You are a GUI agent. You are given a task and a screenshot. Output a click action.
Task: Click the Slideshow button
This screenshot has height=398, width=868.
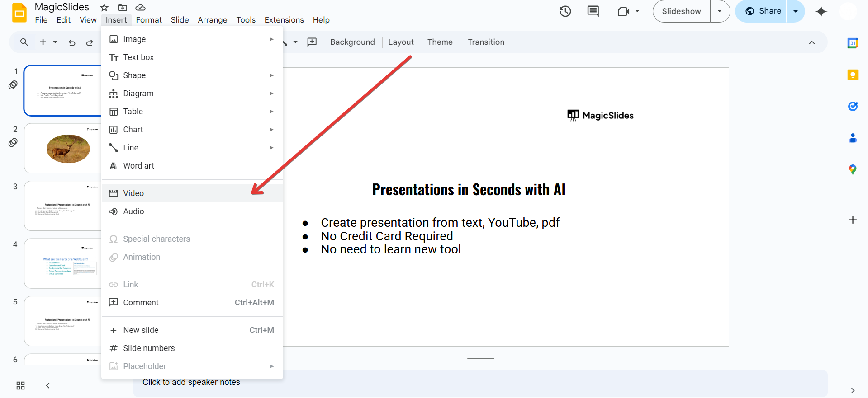681,11
